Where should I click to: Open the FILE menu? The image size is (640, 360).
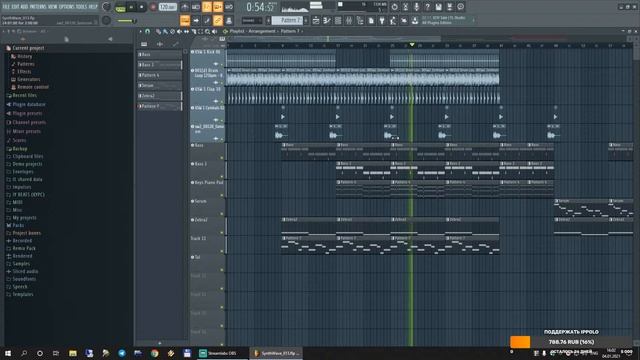(6, 7)
